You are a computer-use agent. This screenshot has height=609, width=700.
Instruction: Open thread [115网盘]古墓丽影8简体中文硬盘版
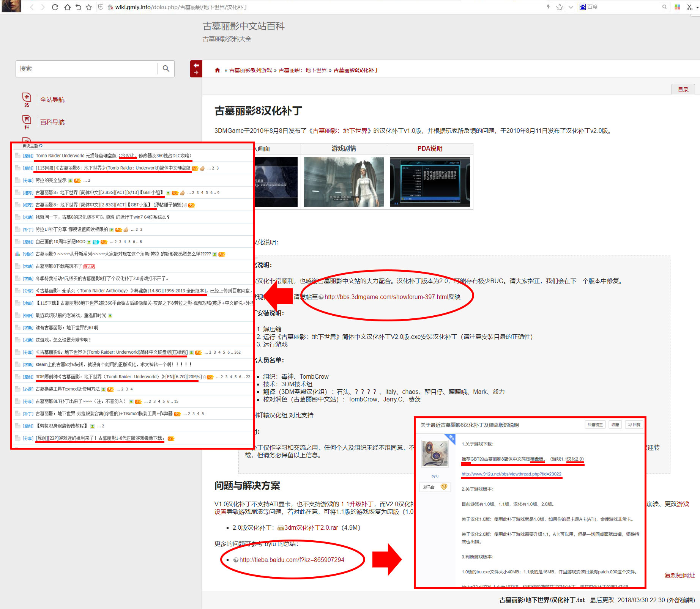click(x=113, y=168)
